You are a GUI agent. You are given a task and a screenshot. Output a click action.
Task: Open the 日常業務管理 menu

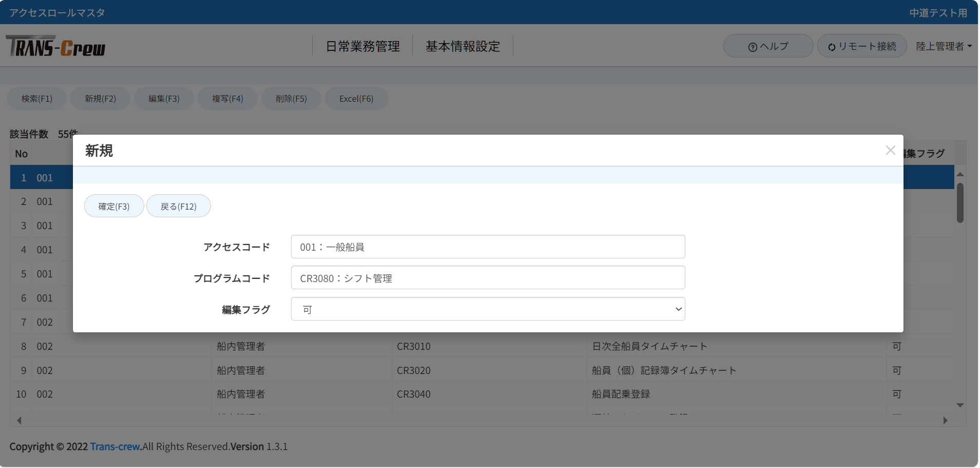click(x=362, y=46)
